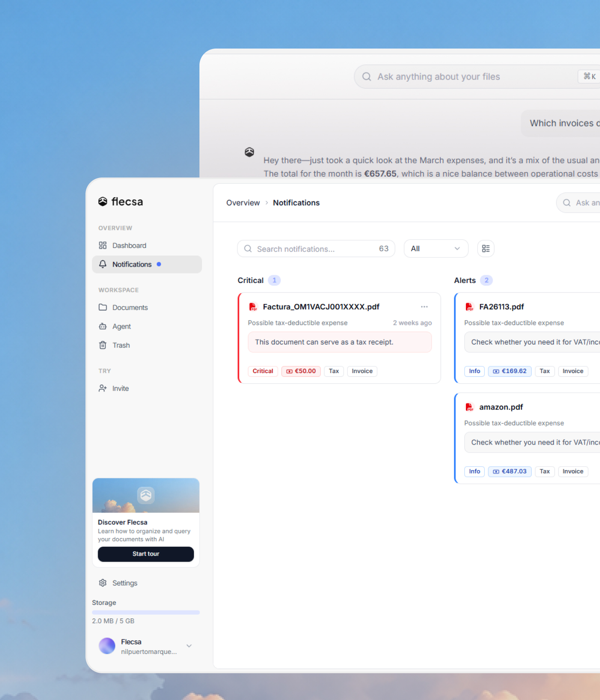Click the Tax tag on Factura card
The image size is (600, 700).
[334, 371]
